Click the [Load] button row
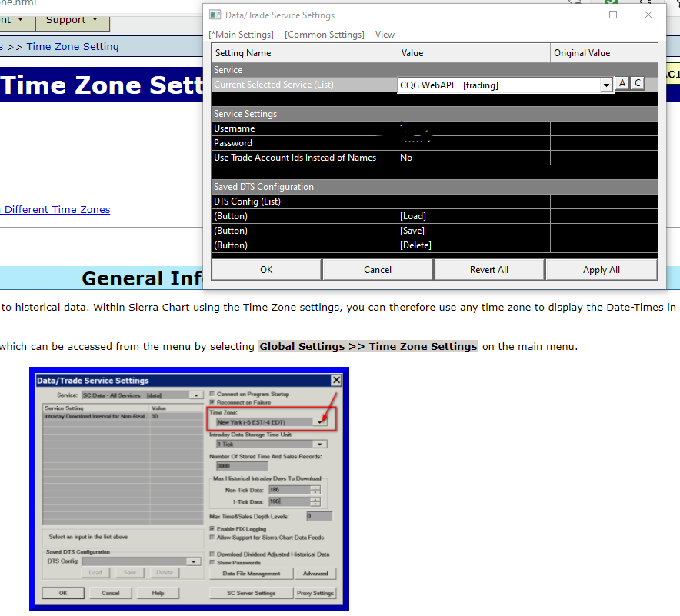The width and height of the screenshot is (680, 616). 474,216
